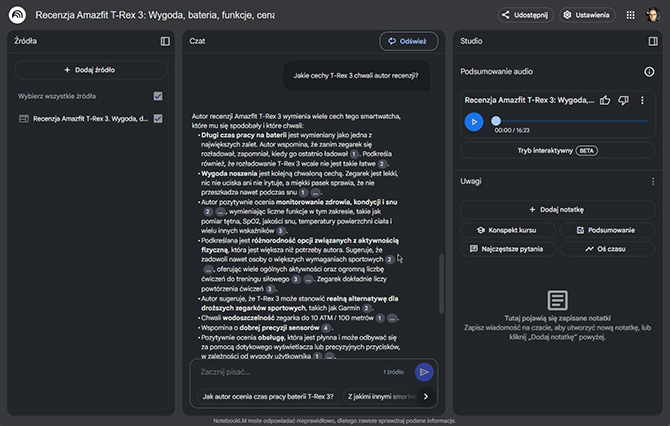
Task: Click the Udostępnij button
Action: tap(525, 15)
